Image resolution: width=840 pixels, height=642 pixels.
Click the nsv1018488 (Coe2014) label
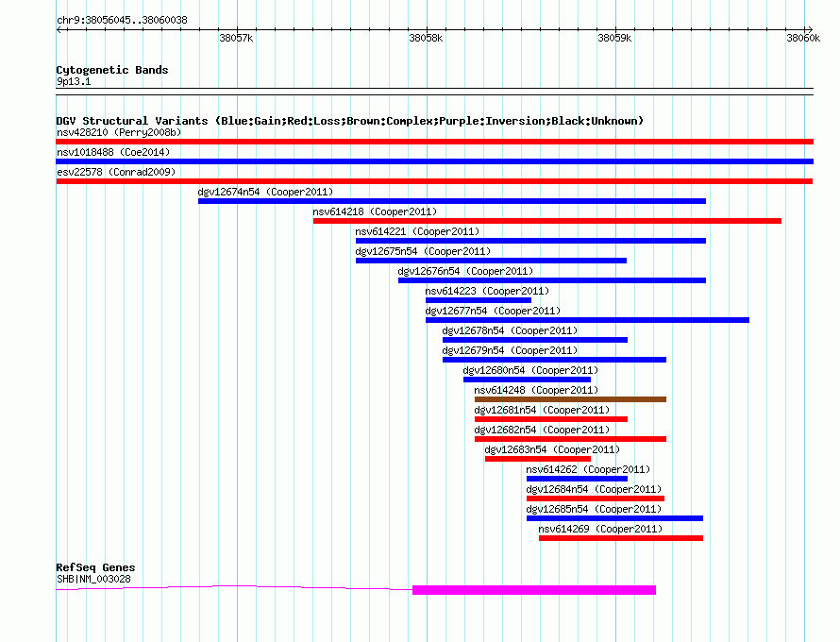[x=113, y=152]
